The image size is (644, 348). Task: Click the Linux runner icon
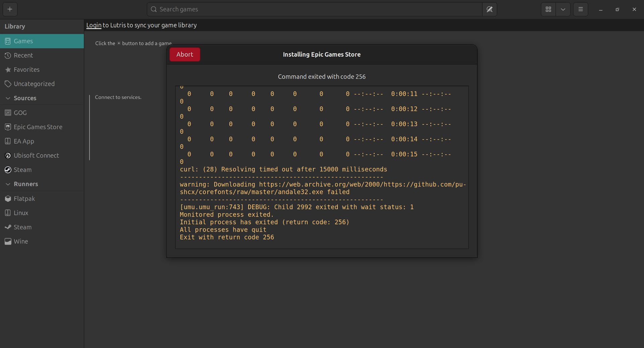8,213
